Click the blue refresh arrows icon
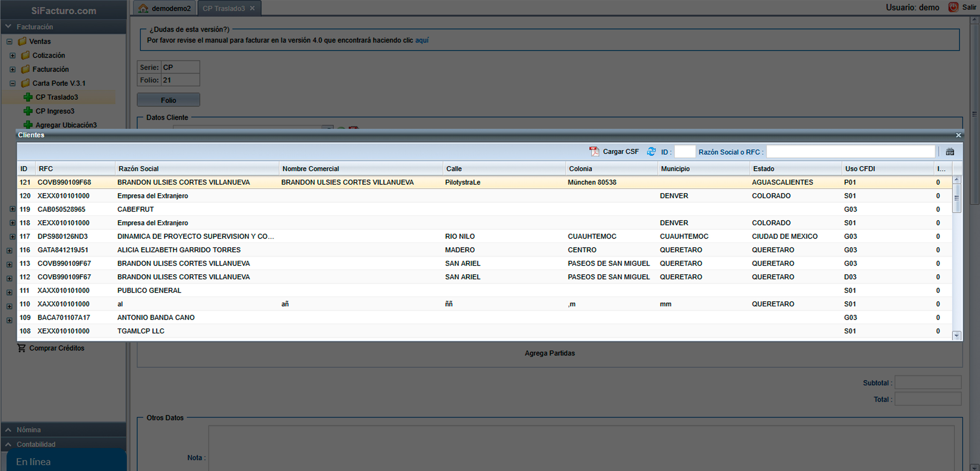 point(651,152)
